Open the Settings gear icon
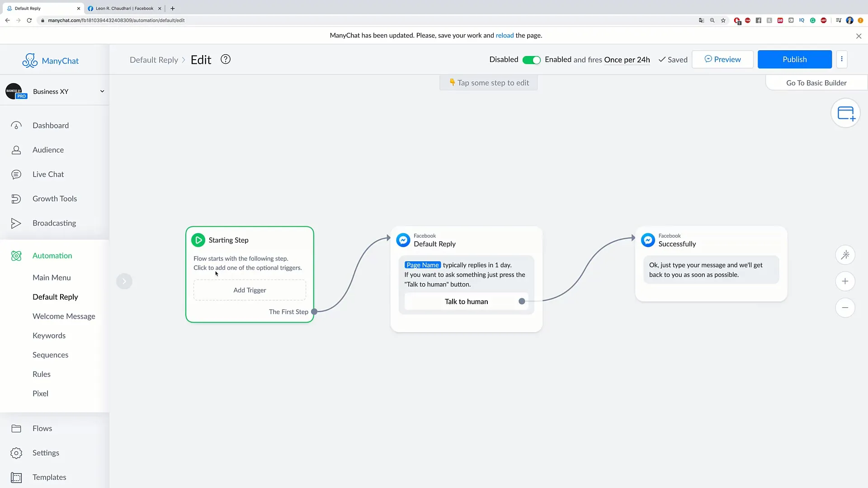Viewport: 868px width, 488px height. 16,453
